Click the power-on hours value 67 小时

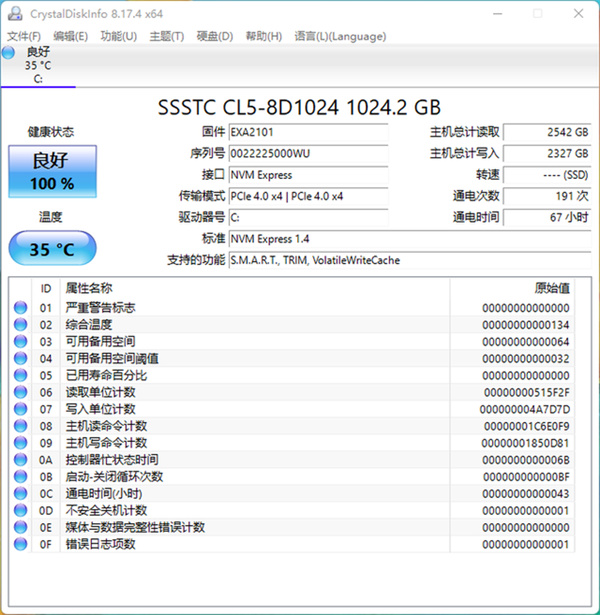[x=547, y=217]
